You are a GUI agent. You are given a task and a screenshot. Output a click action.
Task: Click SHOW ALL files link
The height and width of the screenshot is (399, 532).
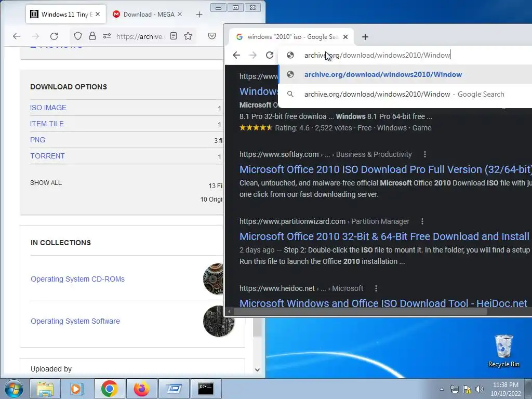pos(46,182)
